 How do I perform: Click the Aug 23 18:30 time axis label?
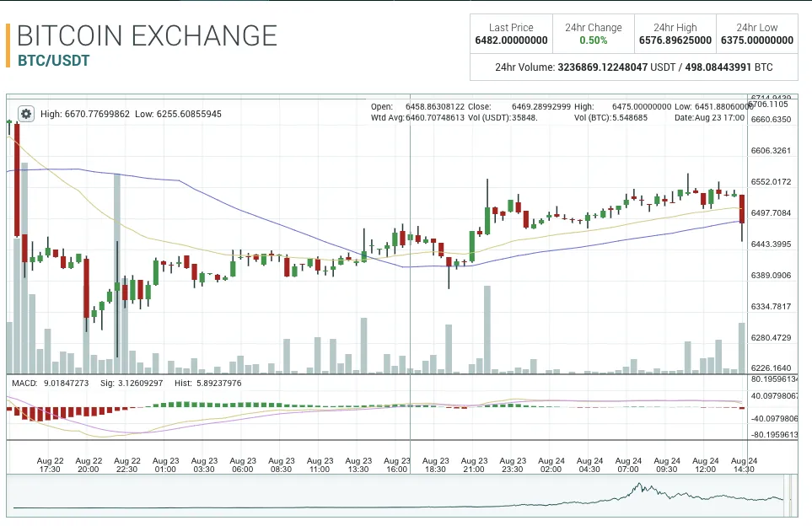[436, 465]
